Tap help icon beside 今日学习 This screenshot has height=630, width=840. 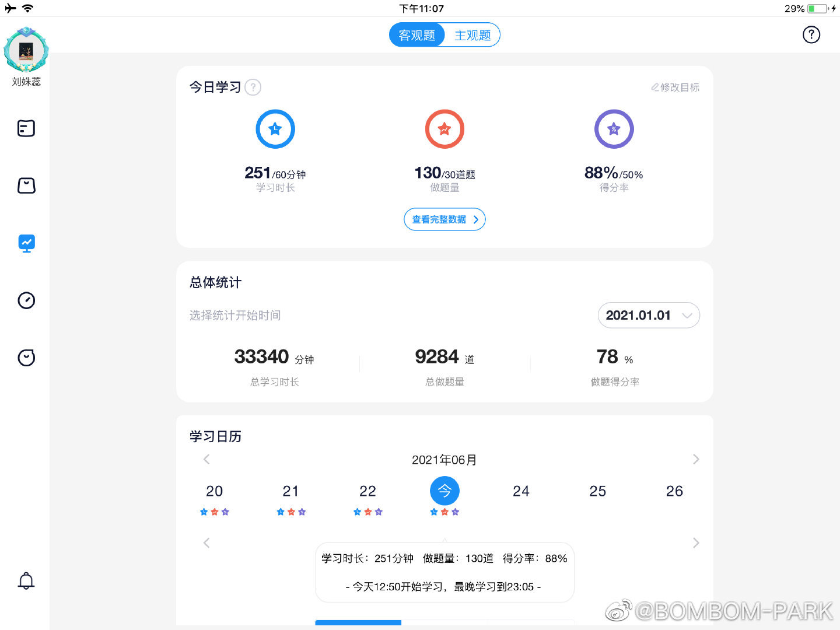(x=253, y=87)
